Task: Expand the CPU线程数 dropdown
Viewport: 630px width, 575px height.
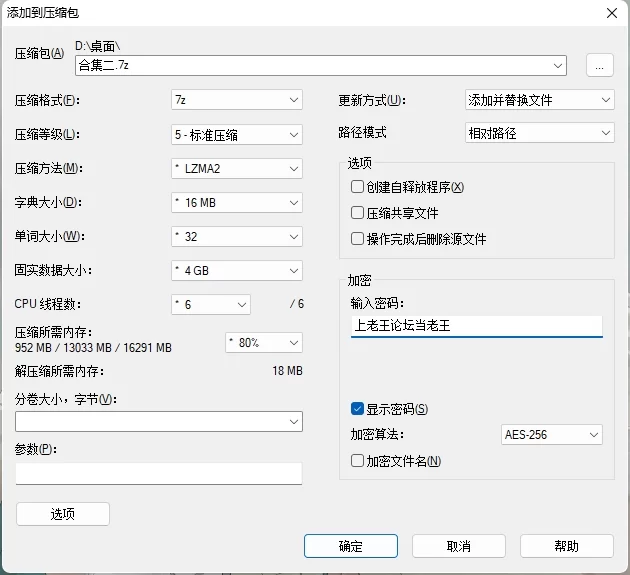Action: 210,304
